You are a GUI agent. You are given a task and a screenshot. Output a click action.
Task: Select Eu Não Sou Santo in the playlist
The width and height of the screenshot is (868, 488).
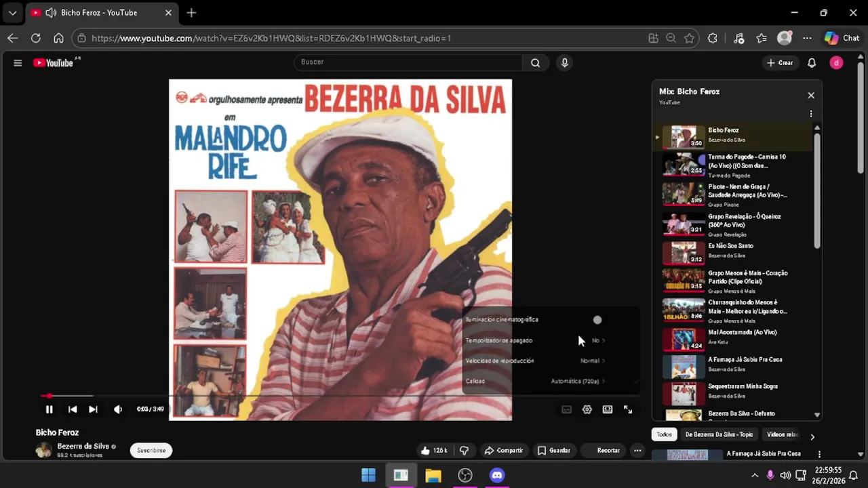732,253
